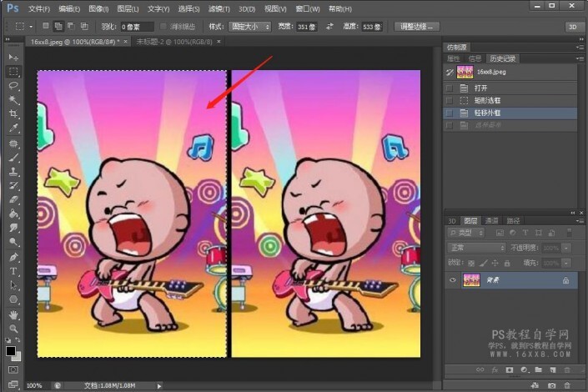Screen dimensions: 588x392
Task: Switch to the 通道 channels tab
Action: (493, 220)
